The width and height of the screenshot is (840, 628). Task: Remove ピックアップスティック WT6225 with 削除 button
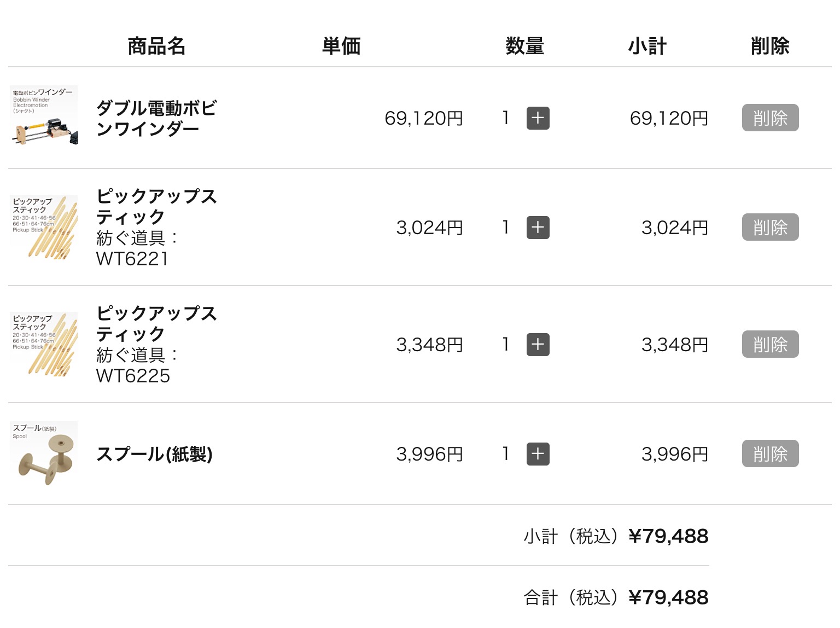coord(770,344)
